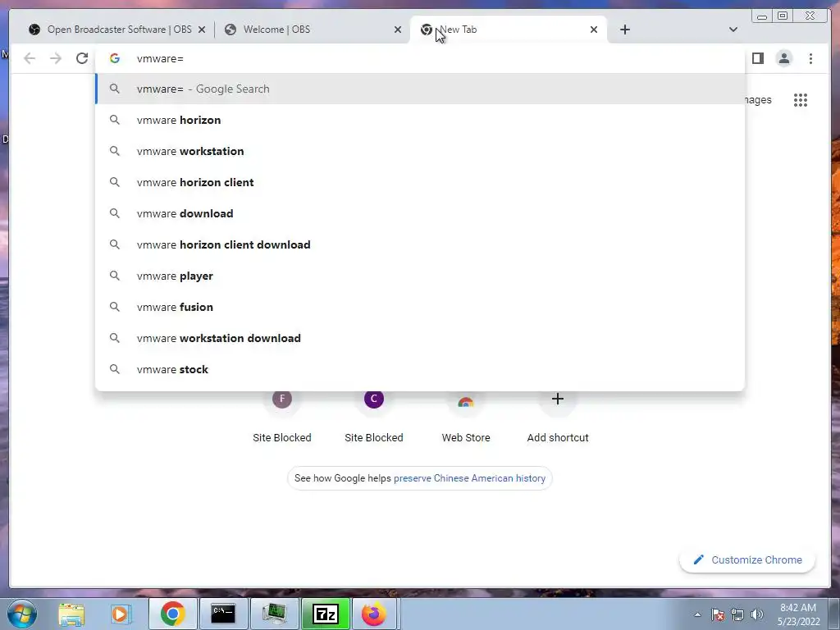Choose the vmware= Google Search suggestion
The image size is (840, 630).
point(420,89)
